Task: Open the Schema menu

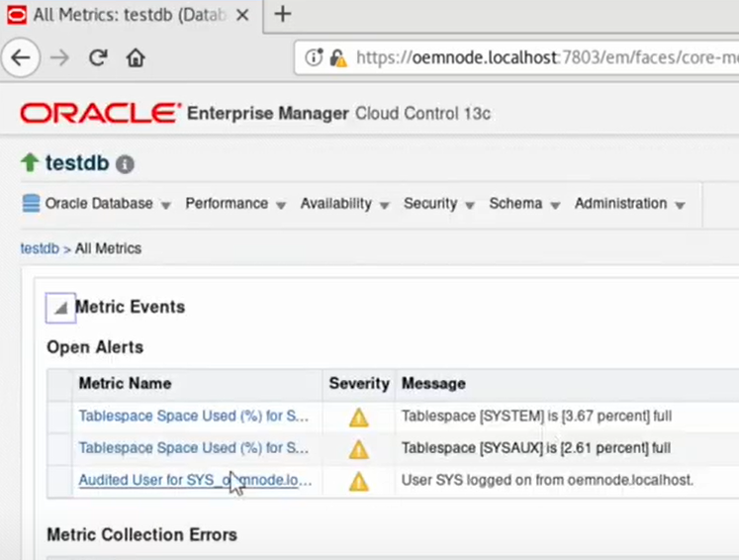Action: tap(515, 204)
